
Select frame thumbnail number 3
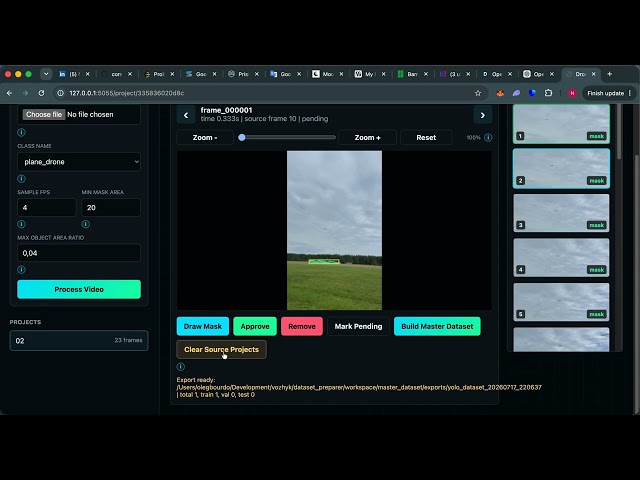tap(561, 213)
